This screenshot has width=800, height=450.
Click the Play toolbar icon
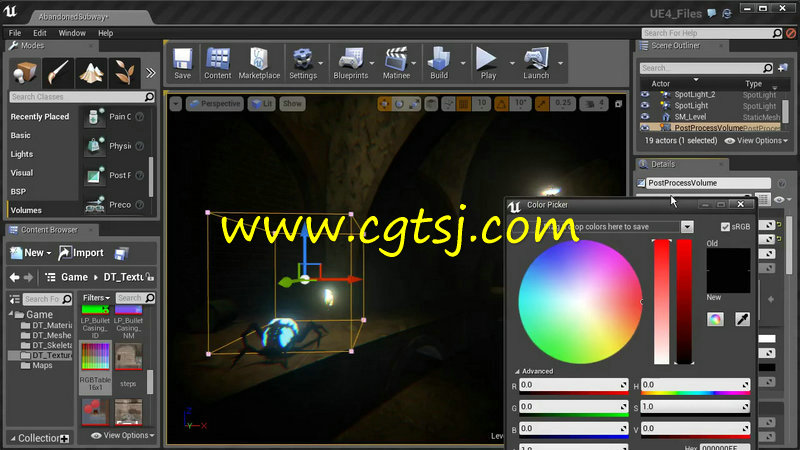pos(488,63)
